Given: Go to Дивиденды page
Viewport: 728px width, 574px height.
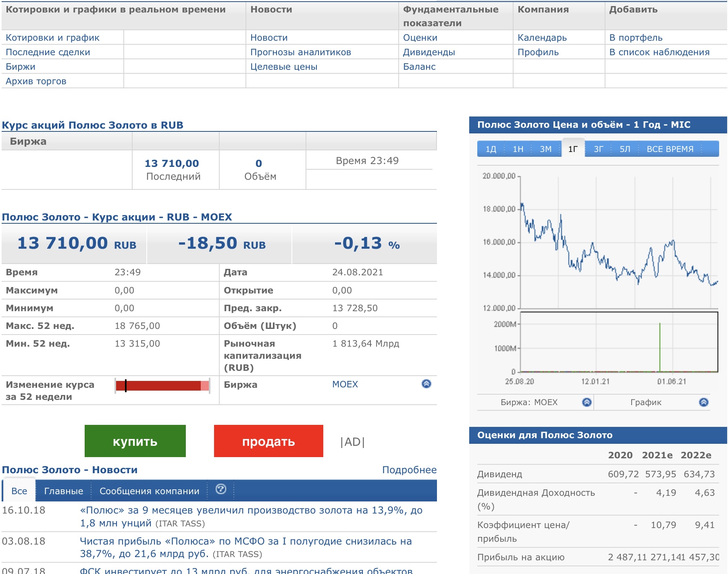Looking at the screenshot, I should (x=428, y=52).
